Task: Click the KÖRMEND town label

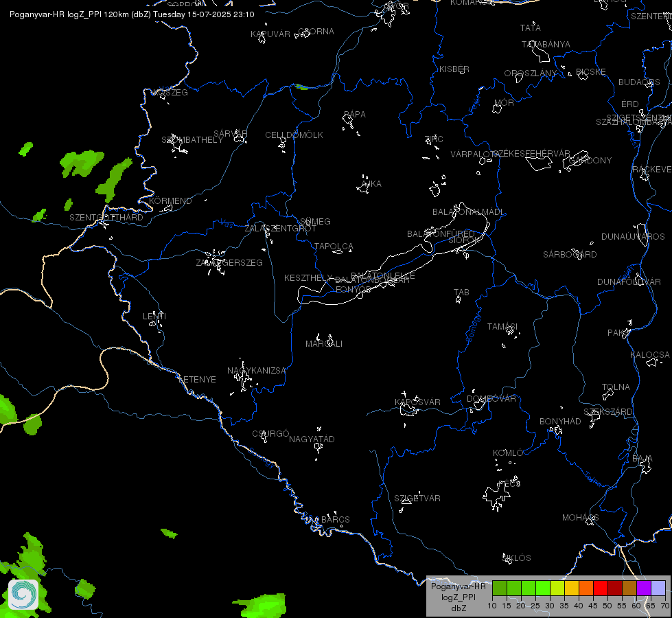Action: pyautogui.click(x=170, y=201)
